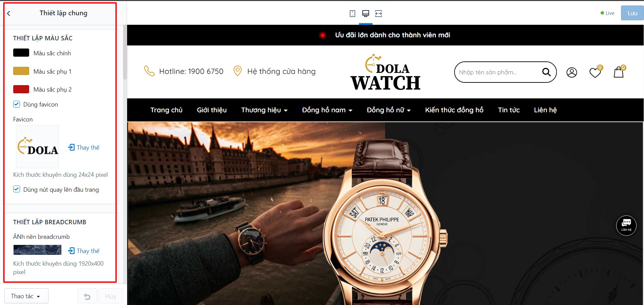The height and width of the screenshot is (305, 644).
Task: Open the shopping bag cart icon
Action: point(619,72)
